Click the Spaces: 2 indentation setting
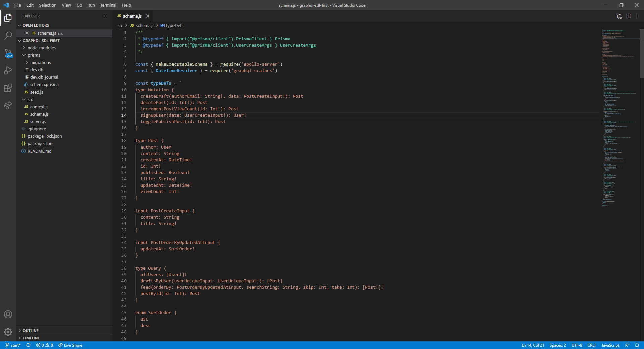 click(x=558, y=345)
